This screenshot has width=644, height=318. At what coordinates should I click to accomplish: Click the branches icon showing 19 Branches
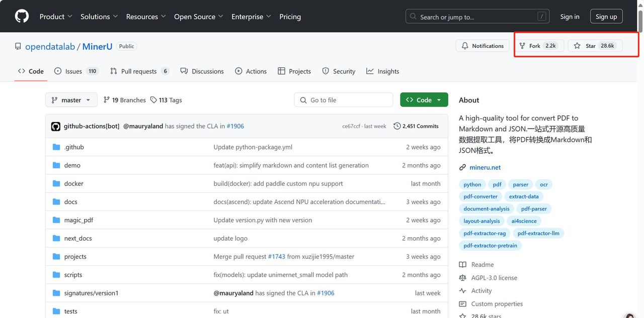[107, 100]
